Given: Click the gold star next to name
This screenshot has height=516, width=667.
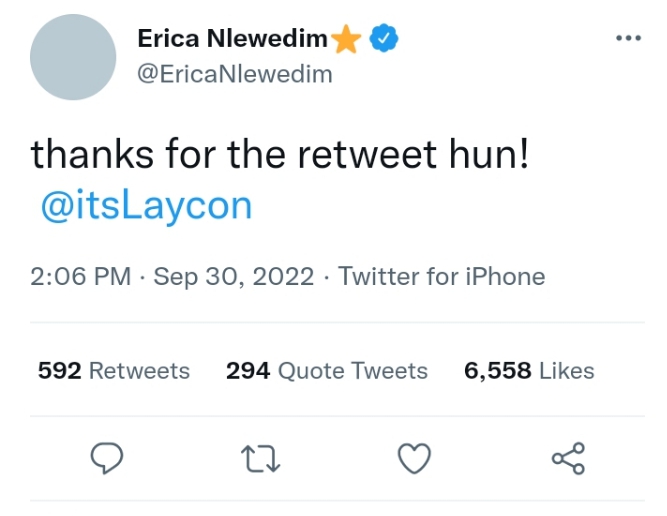Looking at the screenshot, I should pos(346,39).
